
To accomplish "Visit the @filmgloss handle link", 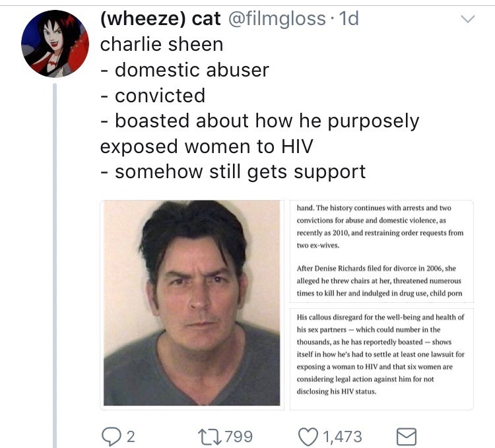I will [x=277, y=18].
